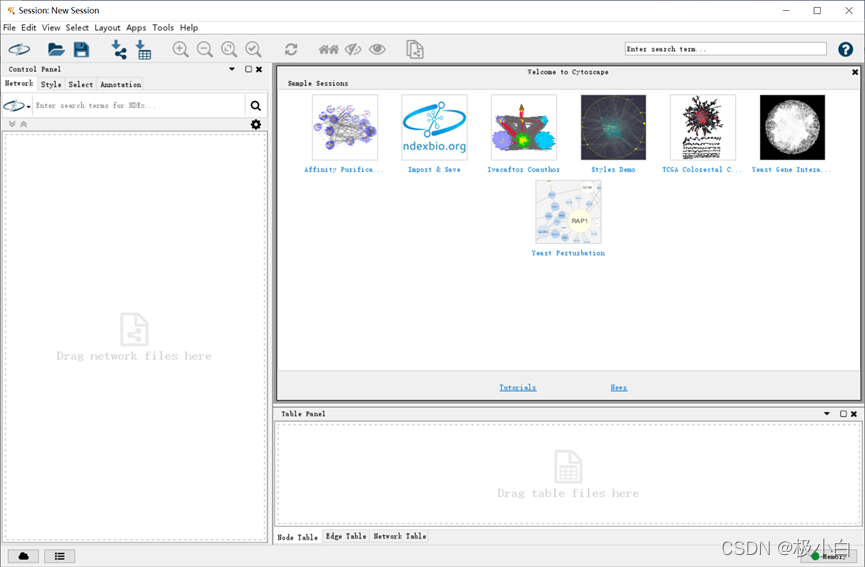Open the Edit menu

pyautogui.click(x=29, y=28)
